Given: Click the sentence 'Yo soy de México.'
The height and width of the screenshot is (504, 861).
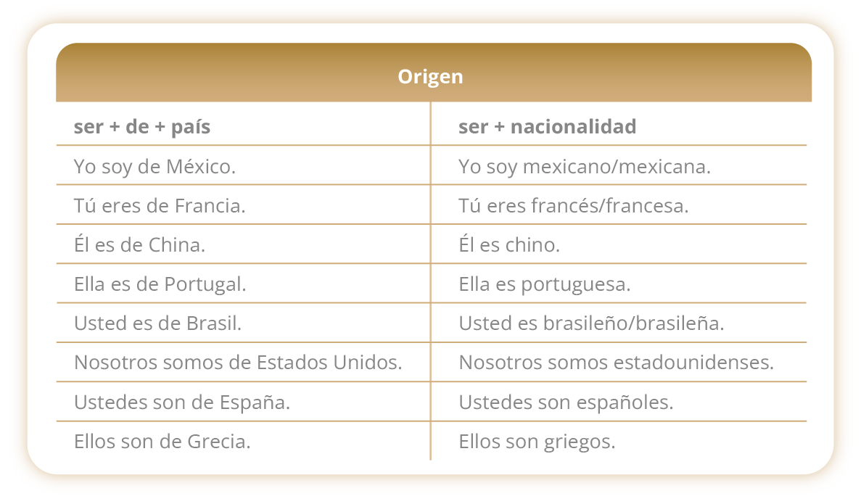Looking at the screenshot, I should tap(155, 166).
